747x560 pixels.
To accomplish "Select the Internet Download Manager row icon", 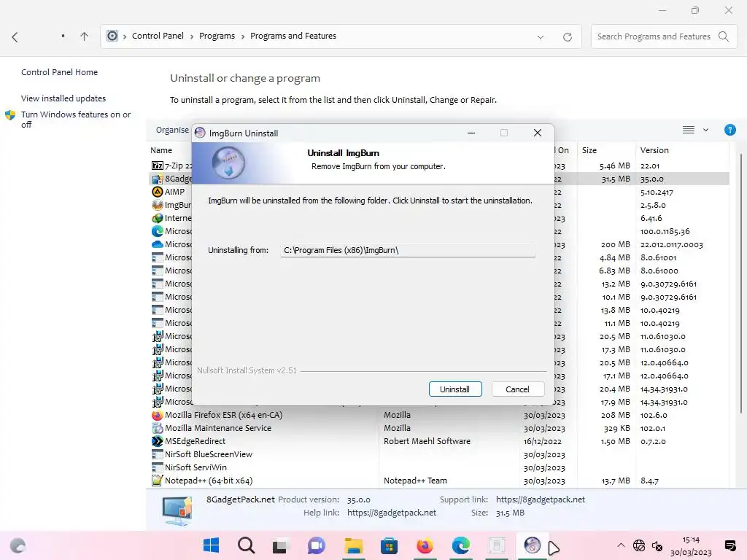I will click(x=158, y=217).
